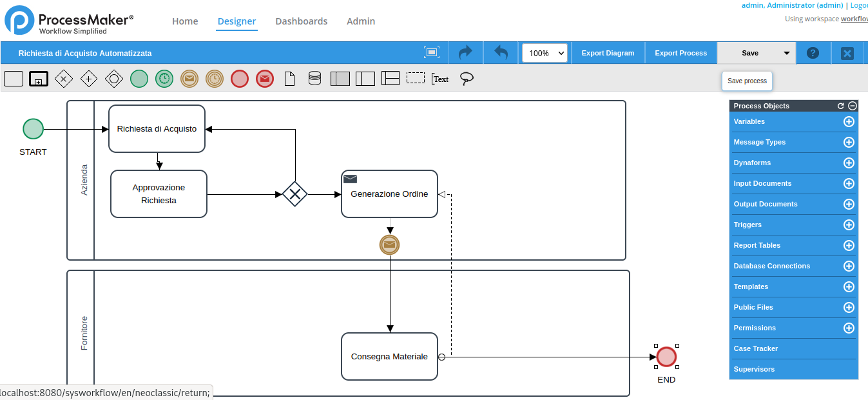Click the Undo arrow in toolbar
This screenshot has width=868, height=400.
click(501, 53)
